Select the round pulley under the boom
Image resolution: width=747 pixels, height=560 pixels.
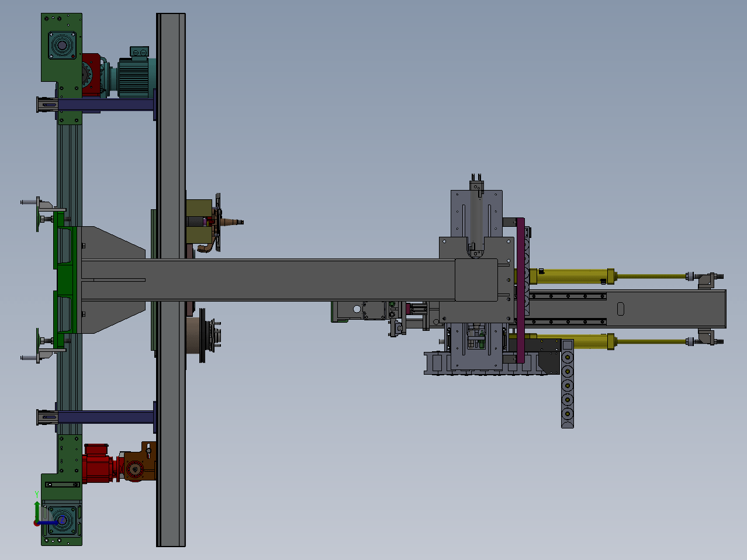coord(202,336)
